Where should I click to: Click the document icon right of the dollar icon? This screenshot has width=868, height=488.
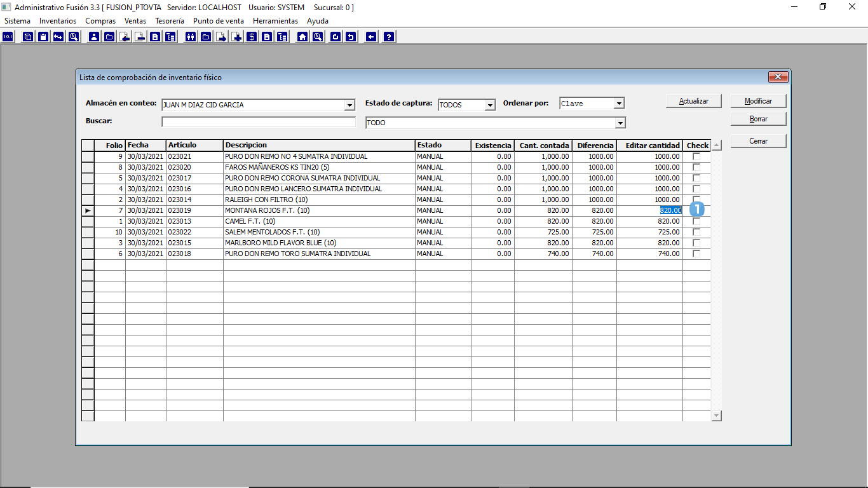[267, 37]
